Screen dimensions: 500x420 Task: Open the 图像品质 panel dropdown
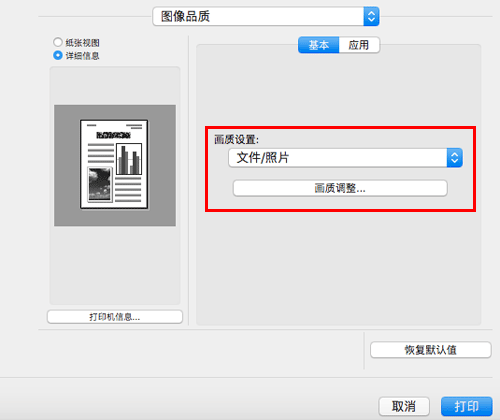pos(266,16)
